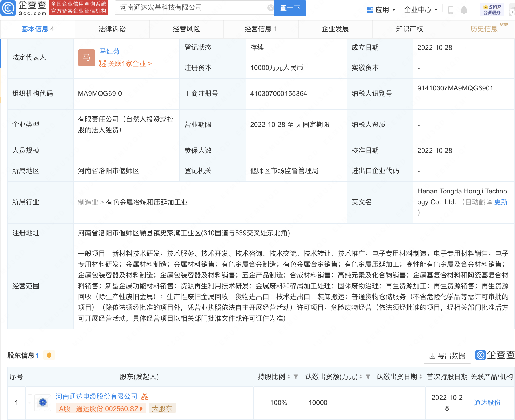The width and height of the screenshot is (515, 420).
Task: Click the 股东信息 section heading
Action: 21,355
